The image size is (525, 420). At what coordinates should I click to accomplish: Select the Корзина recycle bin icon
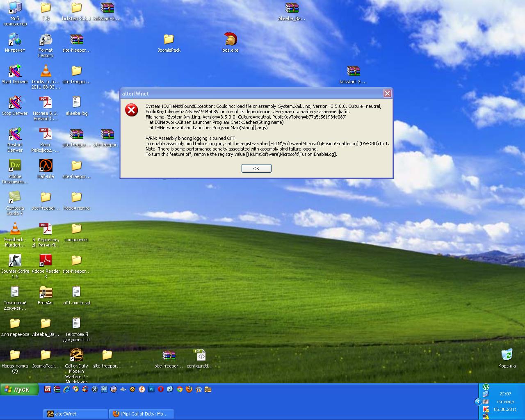click(507, 356)
